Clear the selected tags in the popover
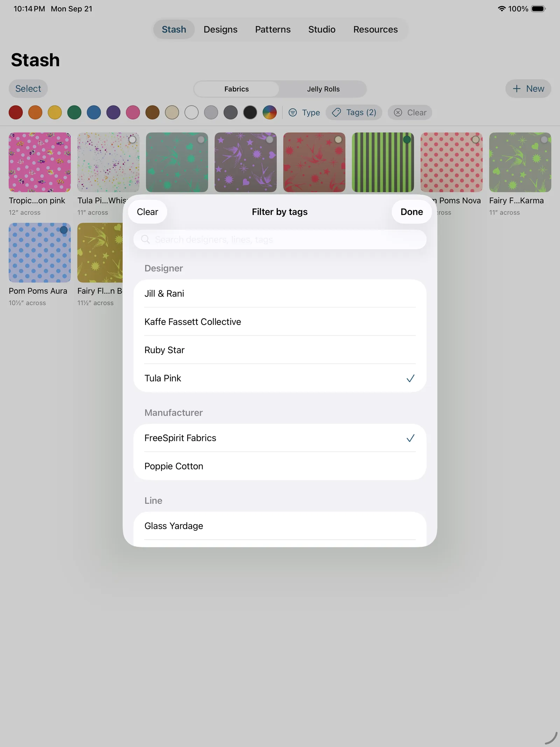 (x=147, y=212)
